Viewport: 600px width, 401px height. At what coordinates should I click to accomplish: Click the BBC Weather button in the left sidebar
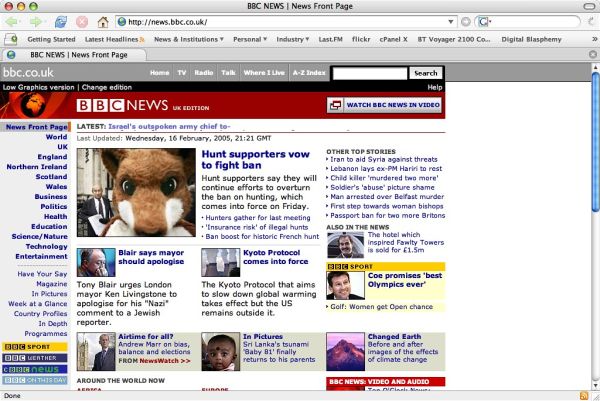point(35,358)
